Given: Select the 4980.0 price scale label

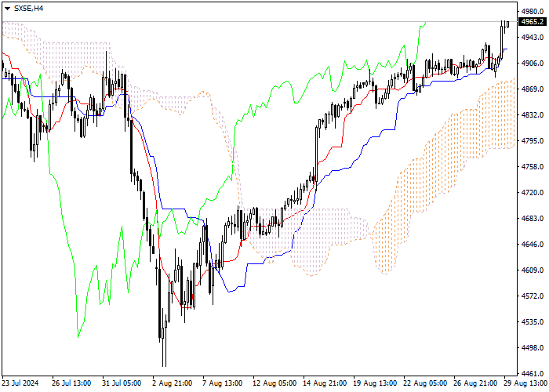Looking at the screenshot, I should click(x=533, y=12).
